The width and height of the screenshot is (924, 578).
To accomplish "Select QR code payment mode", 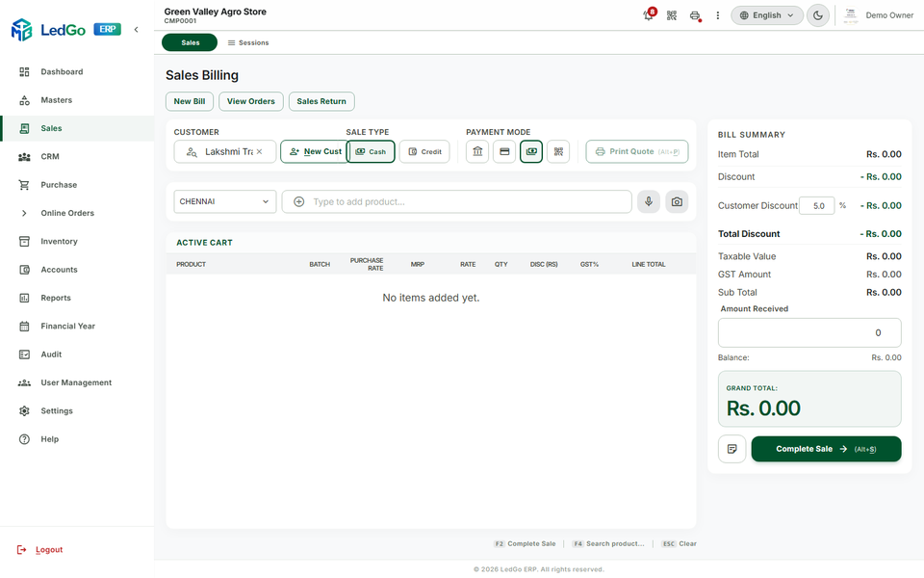I will pos(558,151).
